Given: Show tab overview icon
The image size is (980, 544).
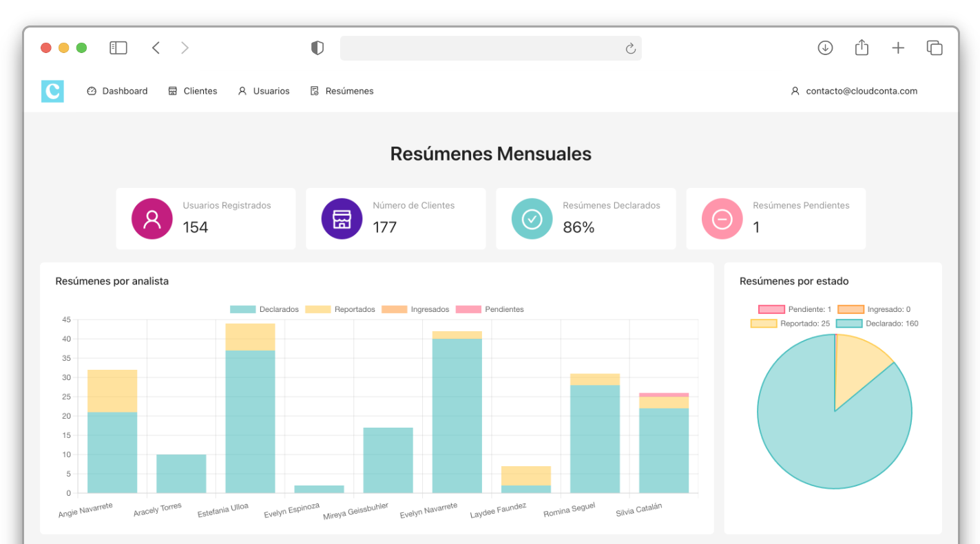Looking at the screenshot, I should point(935,48).
